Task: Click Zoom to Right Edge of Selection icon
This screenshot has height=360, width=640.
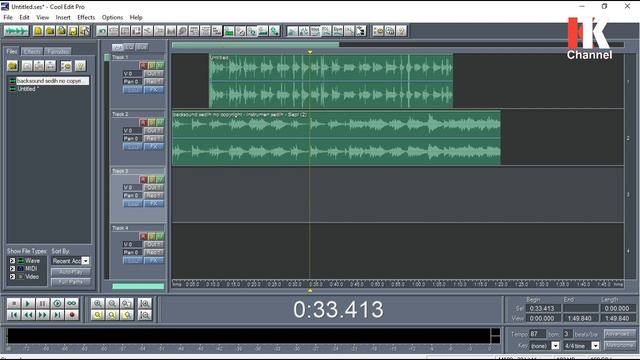Action: pos(127,315)
